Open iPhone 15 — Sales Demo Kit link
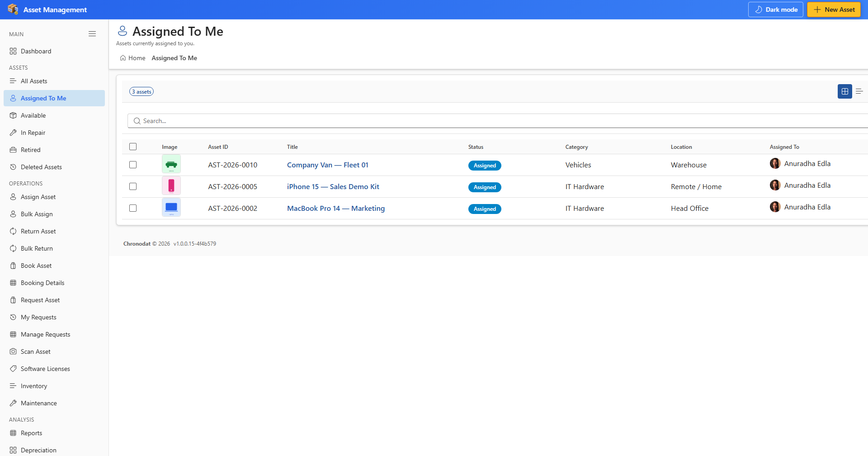Image resolution: width=868 pixels, height=456 pixels. [333, 186]
